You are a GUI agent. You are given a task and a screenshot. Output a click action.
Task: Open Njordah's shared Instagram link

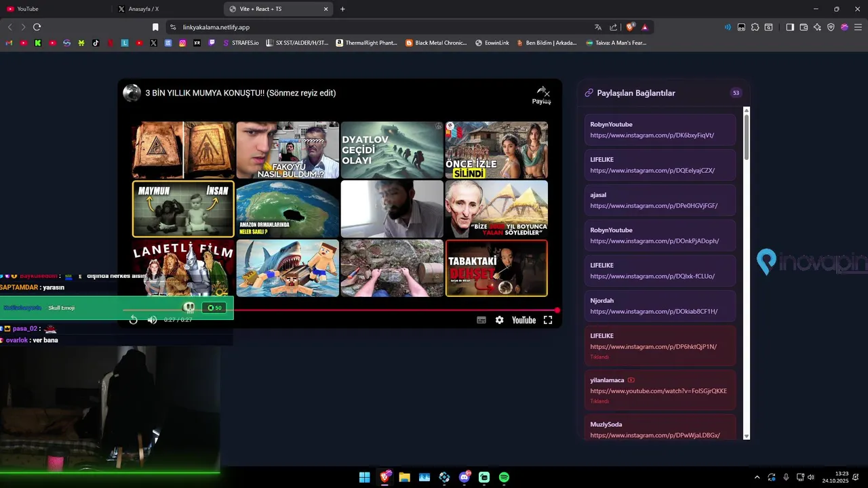point(654,312)
